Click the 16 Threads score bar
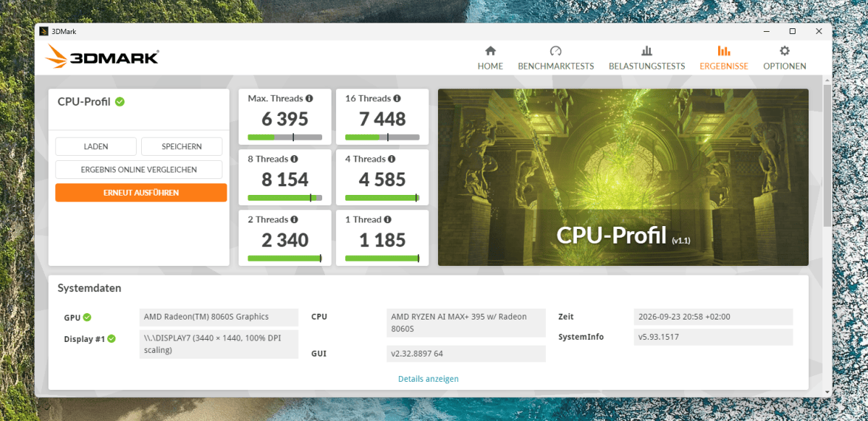Image resolution: width=868 pixels, height=421 pixels. tap(382, 138)
